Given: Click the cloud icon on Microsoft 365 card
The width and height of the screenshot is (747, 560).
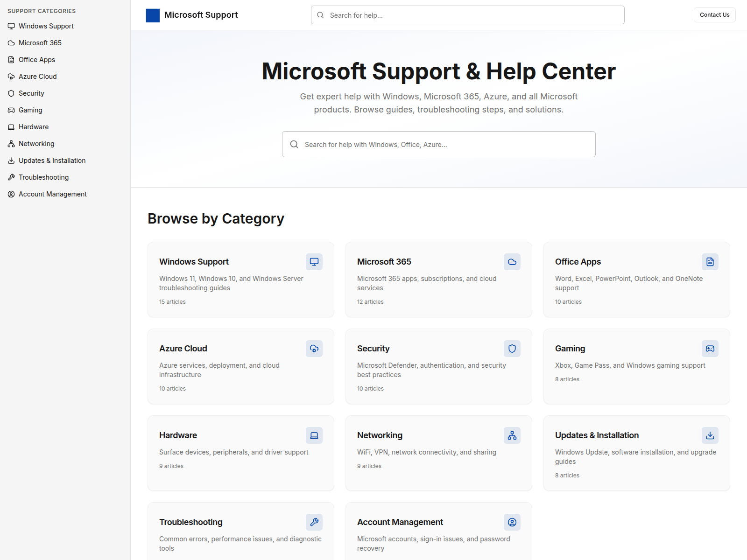Looking at the screenshot, I should pyautogui.click(x=512, y=262).
